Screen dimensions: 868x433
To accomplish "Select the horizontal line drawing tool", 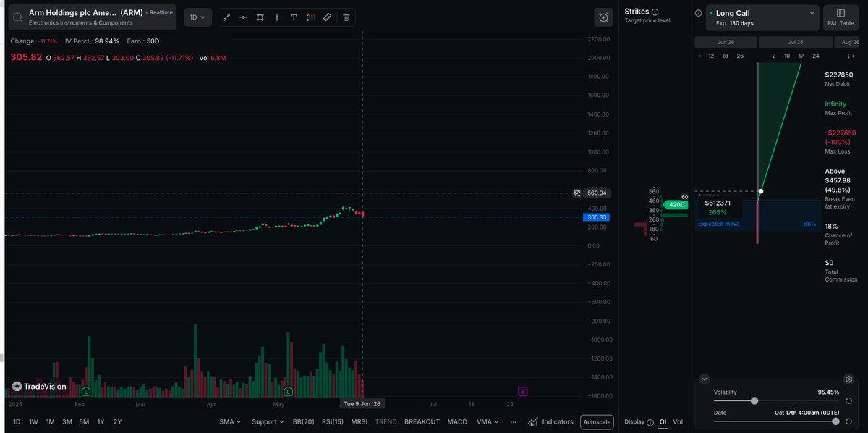I will (x=243, y=17).
